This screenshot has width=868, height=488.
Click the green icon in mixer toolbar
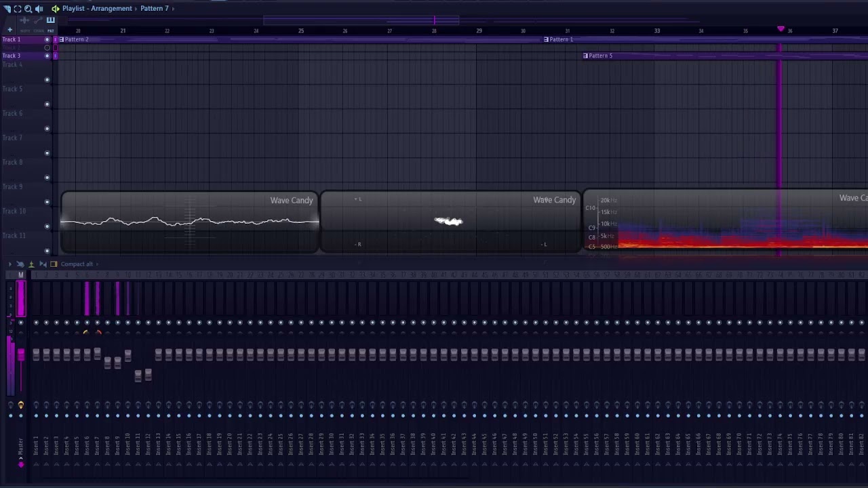tap(31, 264)
